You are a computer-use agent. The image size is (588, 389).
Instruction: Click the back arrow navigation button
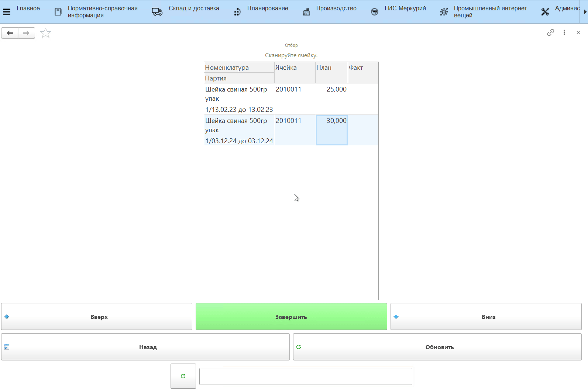point(10,33)
